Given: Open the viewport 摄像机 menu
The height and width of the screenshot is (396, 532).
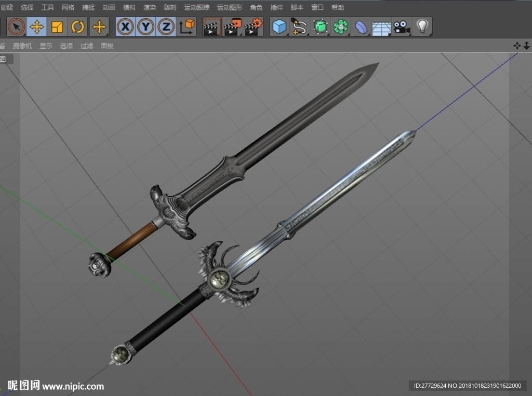Looking at the screenshot, I should coord(22,46).
